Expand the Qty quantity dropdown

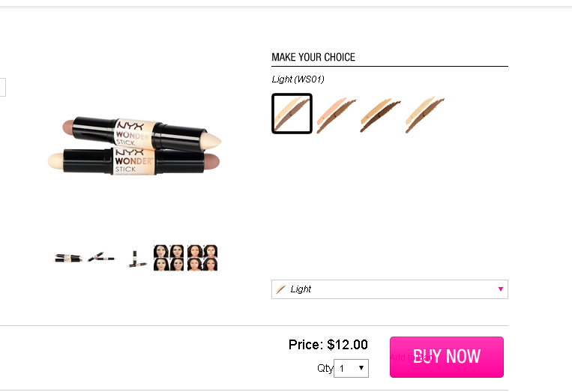[x=352, y=368]
